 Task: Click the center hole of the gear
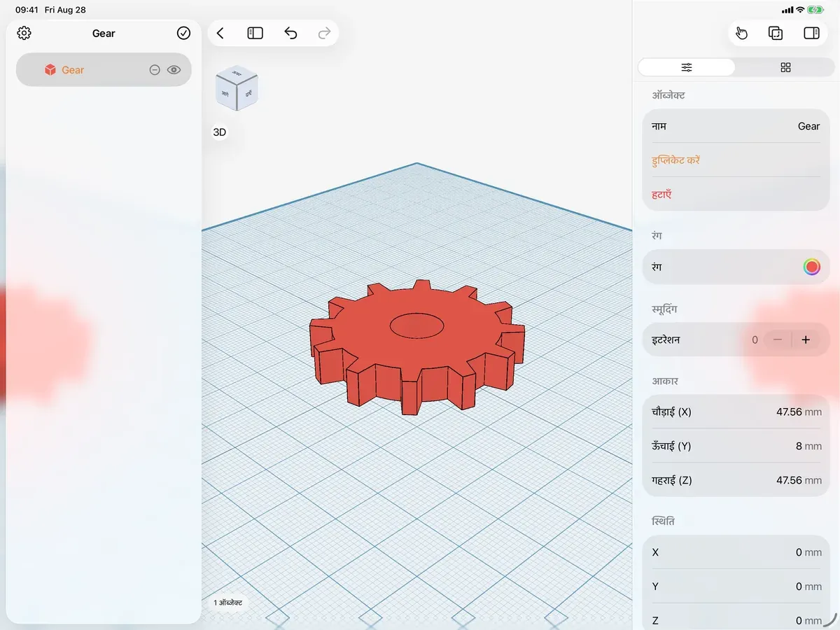417,325
